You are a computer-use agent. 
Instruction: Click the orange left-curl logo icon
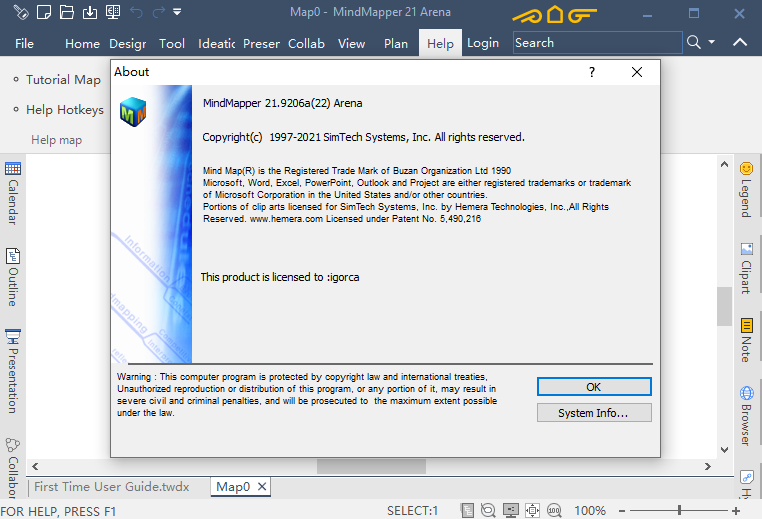click(x=527, y=17)
